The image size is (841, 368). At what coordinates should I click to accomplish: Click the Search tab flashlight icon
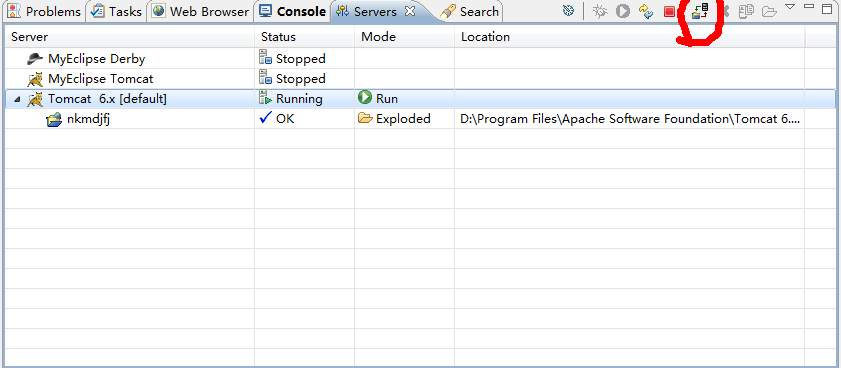[x=448, y=12]
